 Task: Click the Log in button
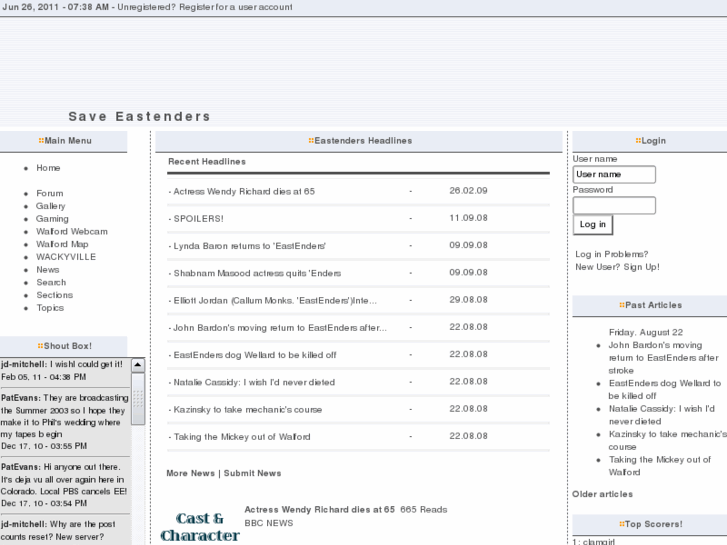point(593,224)
